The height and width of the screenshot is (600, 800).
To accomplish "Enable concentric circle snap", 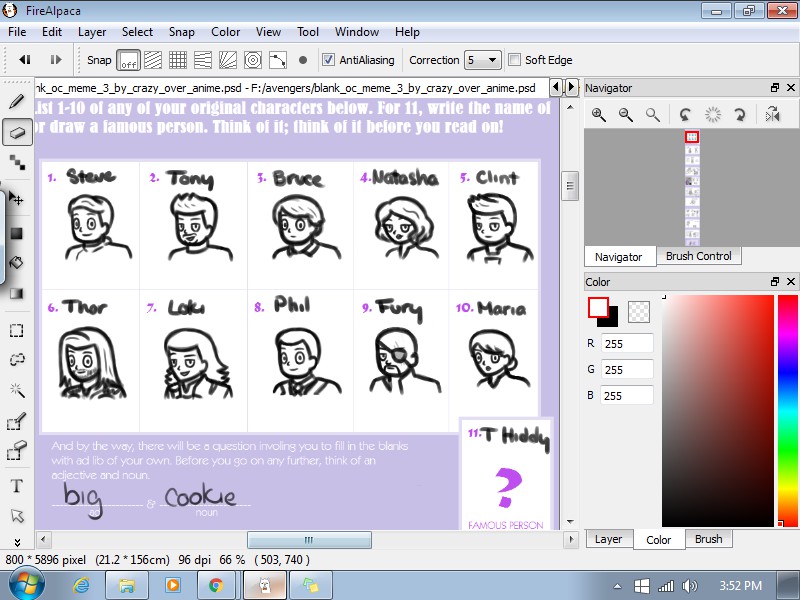I will point(253,60).
